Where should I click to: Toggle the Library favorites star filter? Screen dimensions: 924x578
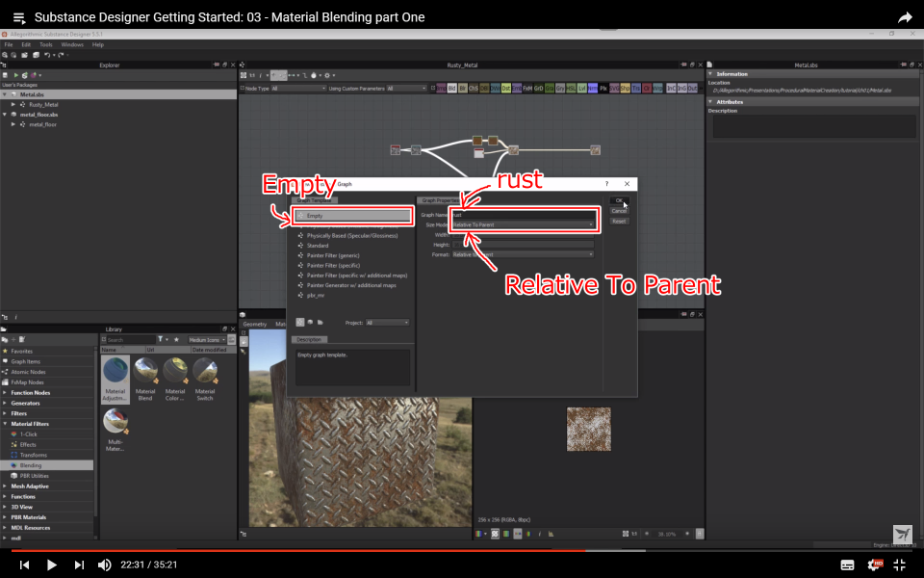tap(176, 340)
